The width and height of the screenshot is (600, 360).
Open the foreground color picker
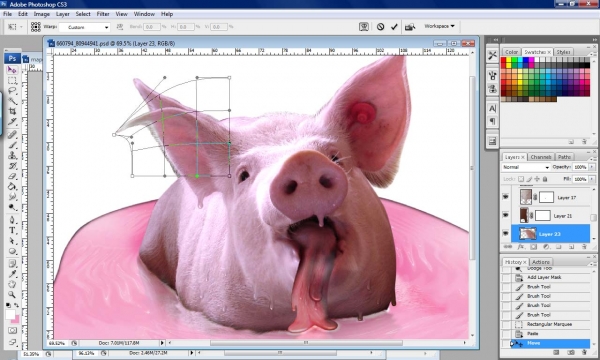[x=10, y=314]
